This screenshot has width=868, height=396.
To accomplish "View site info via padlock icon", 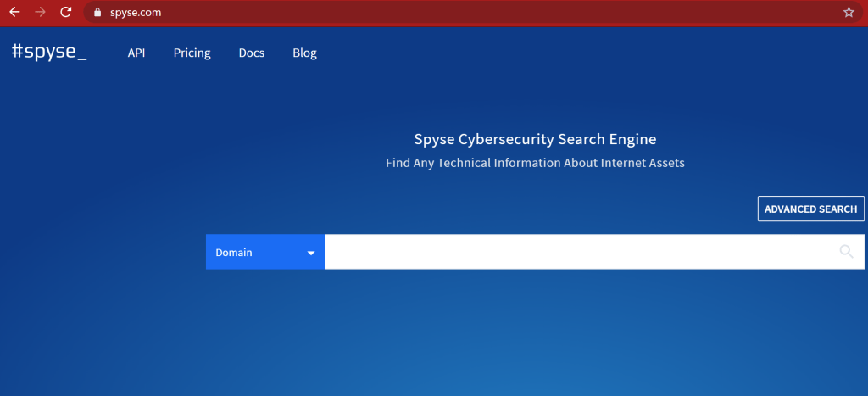I will [x=97, y=13].
